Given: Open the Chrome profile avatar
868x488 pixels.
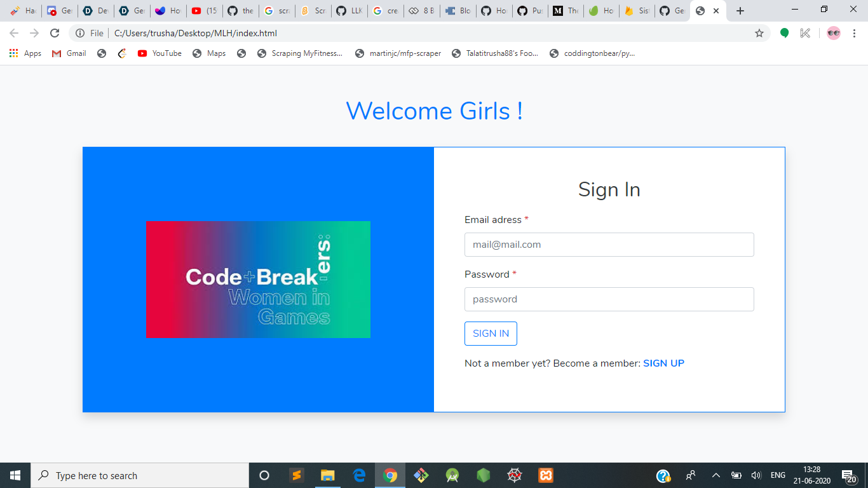Looking at the screenshot, I should (834, 33).
